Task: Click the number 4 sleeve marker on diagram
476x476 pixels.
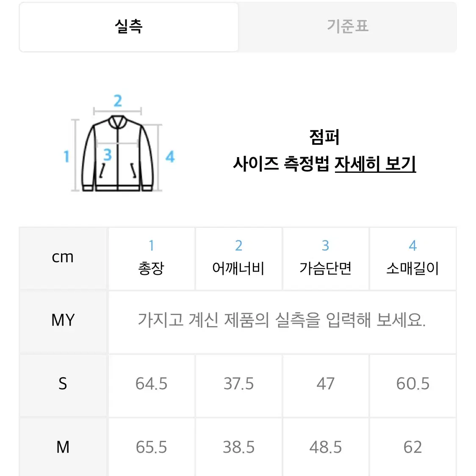Action: 170,157
